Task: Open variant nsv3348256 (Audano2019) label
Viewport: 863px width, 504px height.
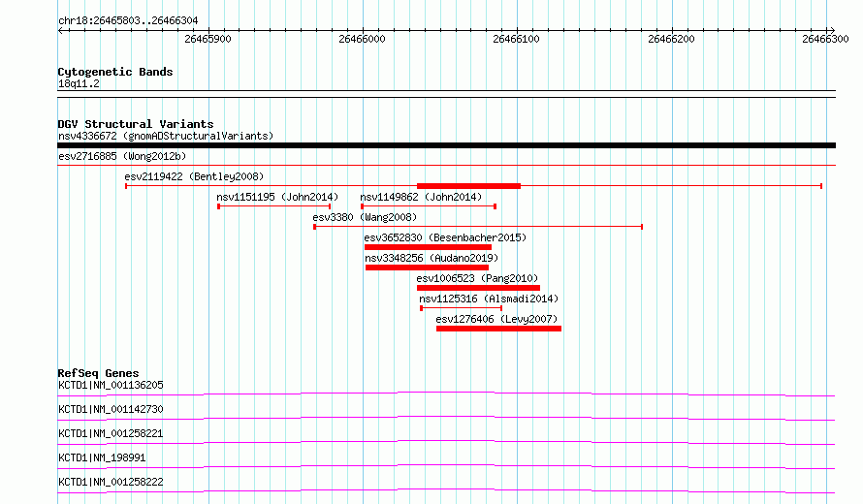Action: 431,258
